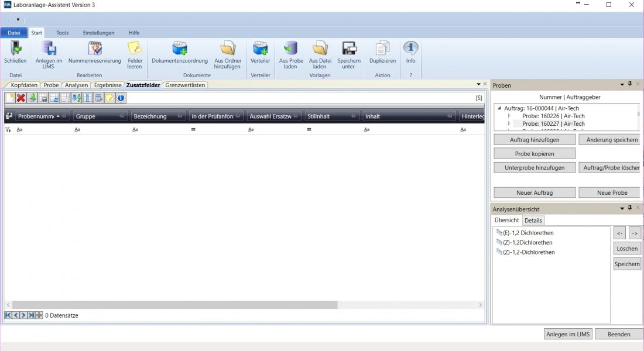Toggle pin on Bezeichnung column header
The width and height of the screenshot is (644, 351).
[x=180, y=116]
